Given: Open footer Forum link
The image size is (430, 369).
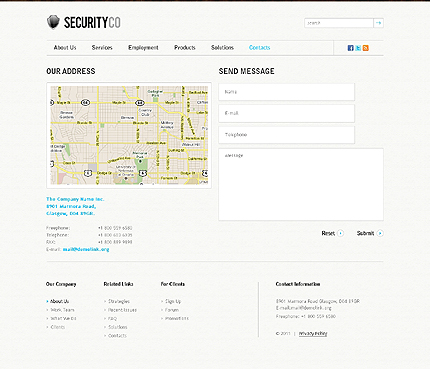Looking at the screenshot, I should click(172, 310).
